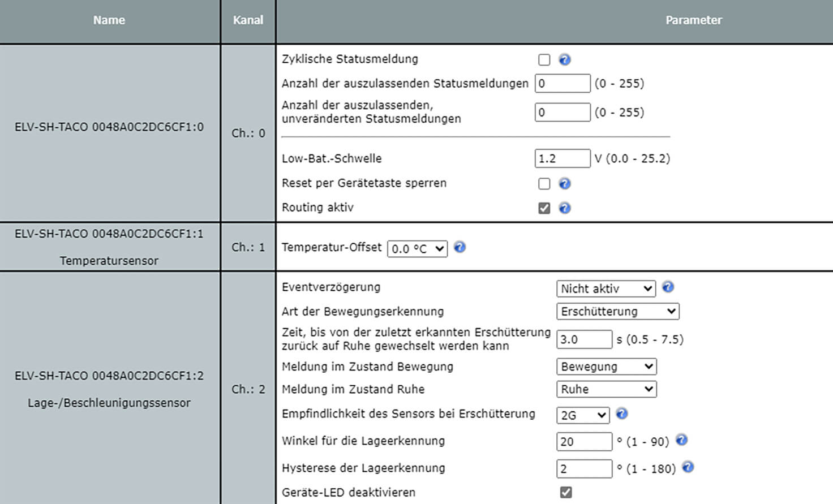Enable Zyklische Statusmeldung checkbox

pyautogui.click(x=544, y=59)
